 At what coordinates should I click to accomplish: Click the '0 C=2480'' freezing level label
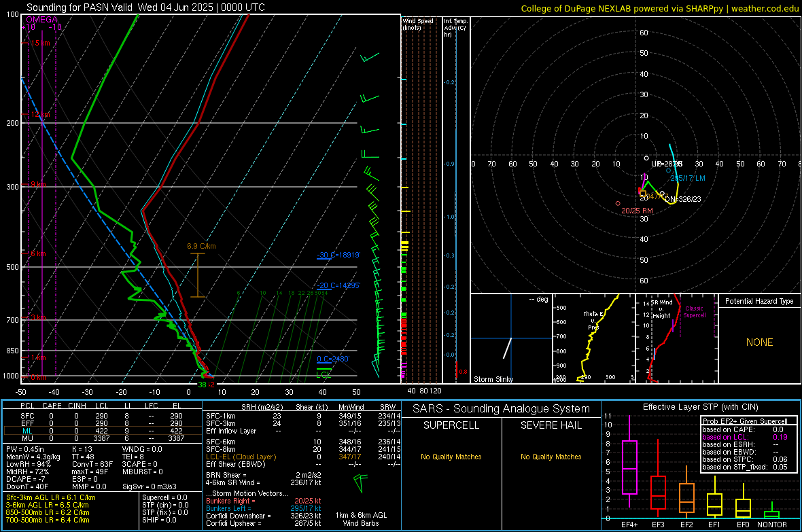coord(333,359)
